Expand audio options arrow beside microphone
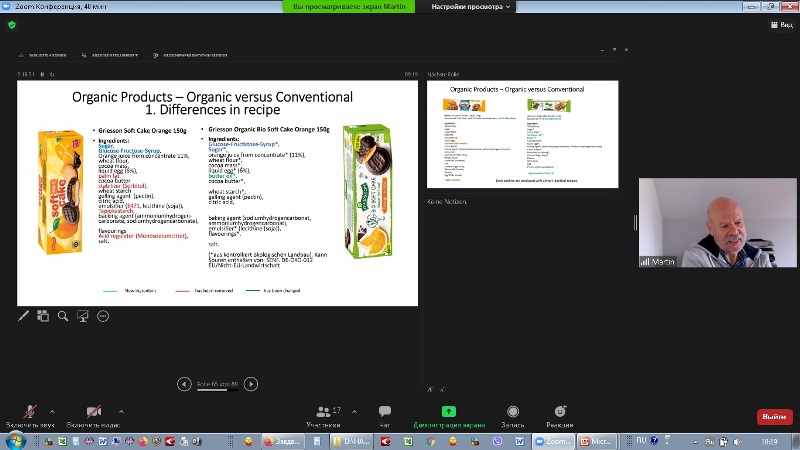This screenshot has width=800, height=450. [52, 411]
